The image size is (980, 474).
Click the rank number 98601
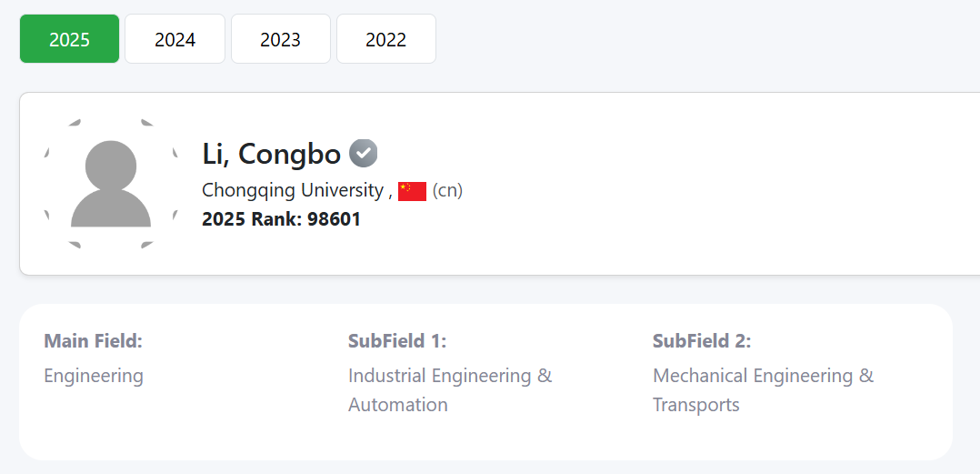pos(332,219)
